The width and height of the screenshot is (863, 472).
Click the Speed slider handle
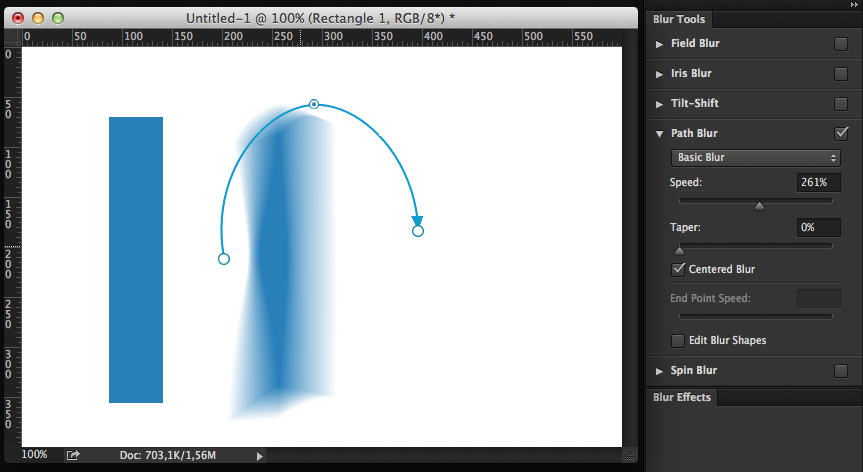[x=759, y=207]
